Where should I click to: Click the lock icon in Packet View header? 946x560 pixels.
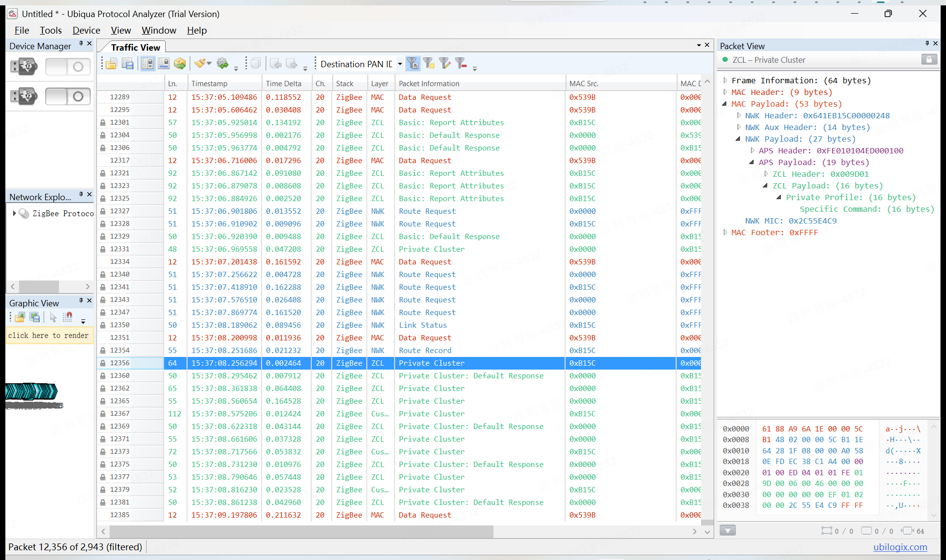coord(929,59)
